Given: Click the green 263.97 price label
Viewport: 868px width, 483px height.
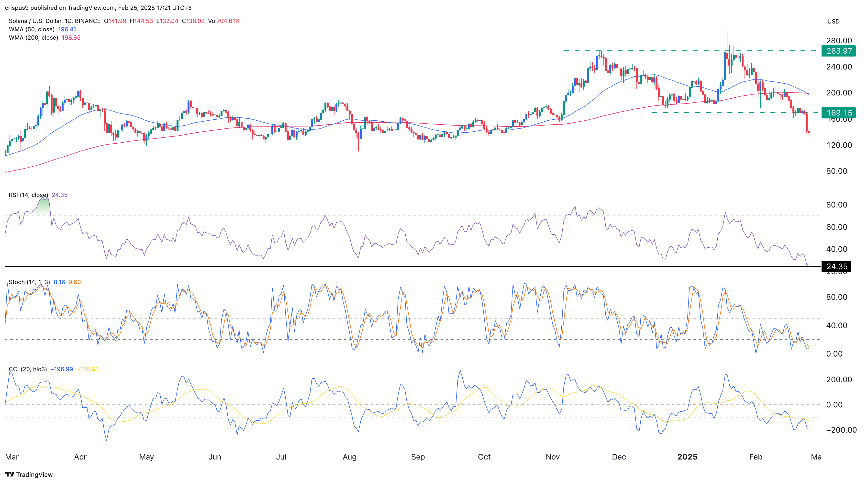Looking at the screenshot, I should [x=838, y=51].
